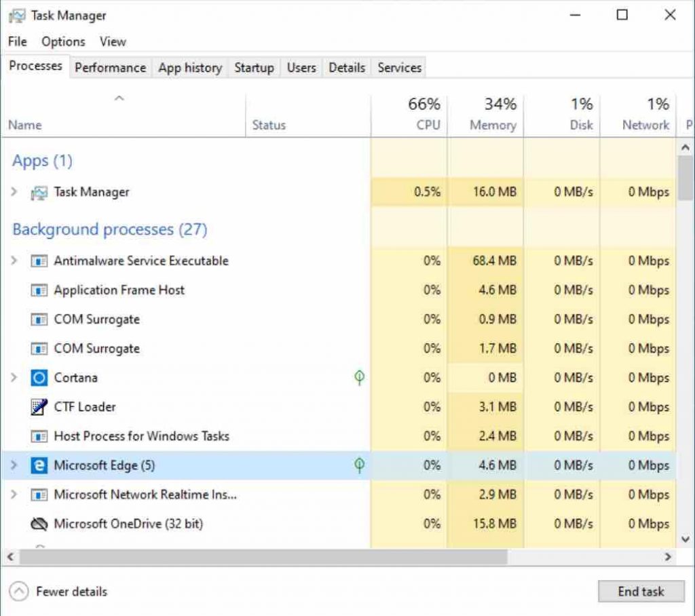This screenshot has width=695, height=616.
Task: Open the Options menu
Action: [62, 41]
